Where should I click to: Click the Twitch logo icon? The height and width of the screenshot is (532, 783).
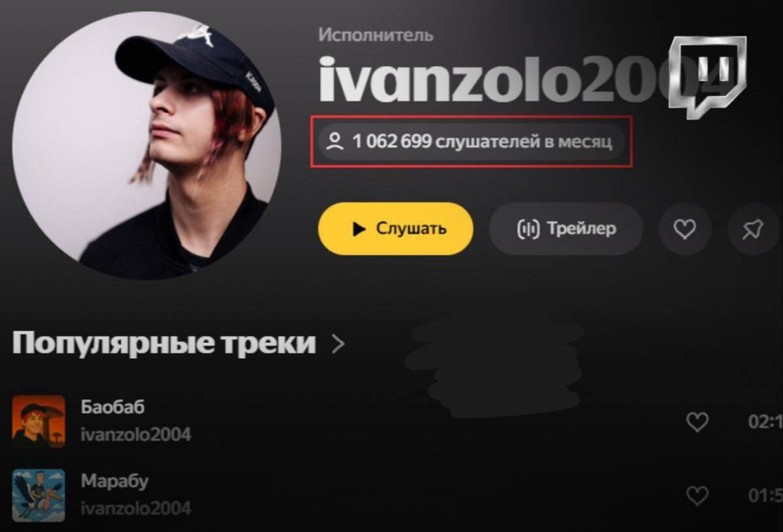pyautogui.click(x=708, y=78)
